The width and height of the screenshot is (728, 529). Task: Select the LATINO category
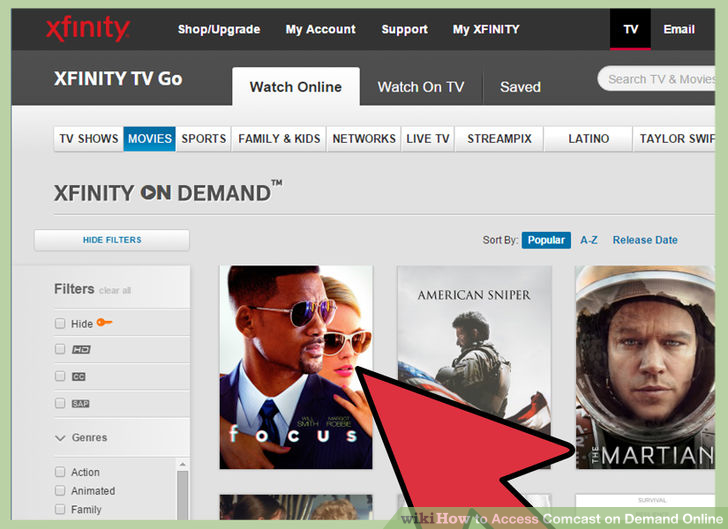click(588, 138)
